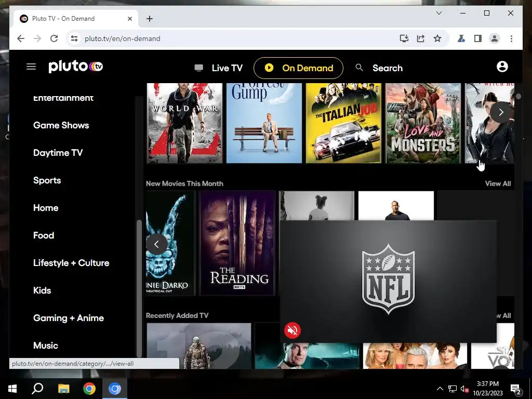Click the install app icon in address bar
This screenshot has width=532, height=399.
click(404, 38)
